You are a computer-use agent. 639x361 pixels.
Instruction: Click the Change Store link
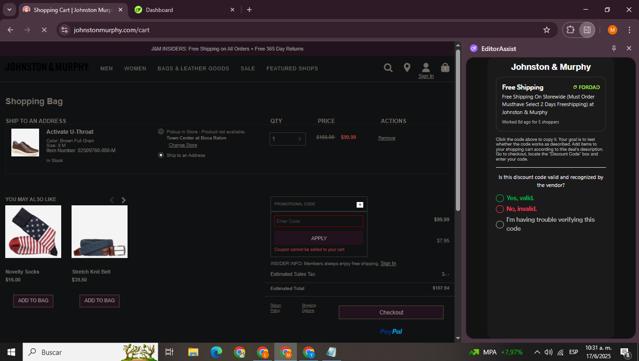click(183, 145)
